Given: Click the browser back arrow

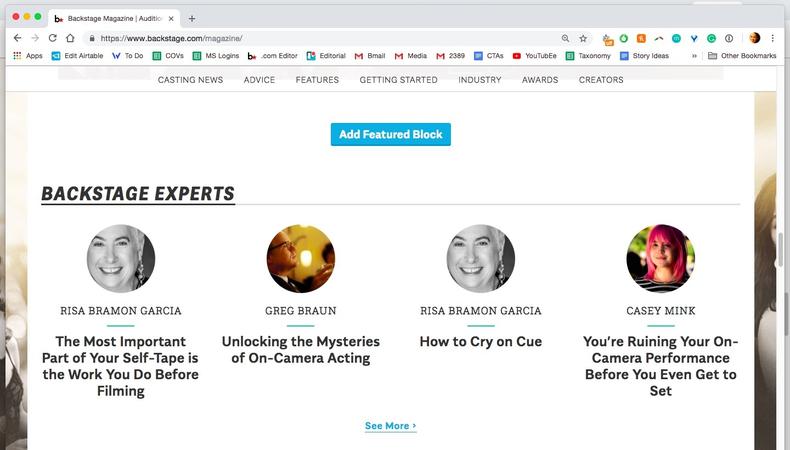Looking at the screenshot, I should pos(17,38).
